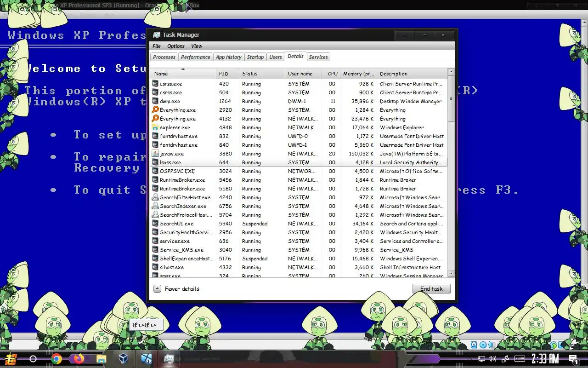Open the Options menu in Task Manager
This screenshot has width=588, height=368.
176,46
